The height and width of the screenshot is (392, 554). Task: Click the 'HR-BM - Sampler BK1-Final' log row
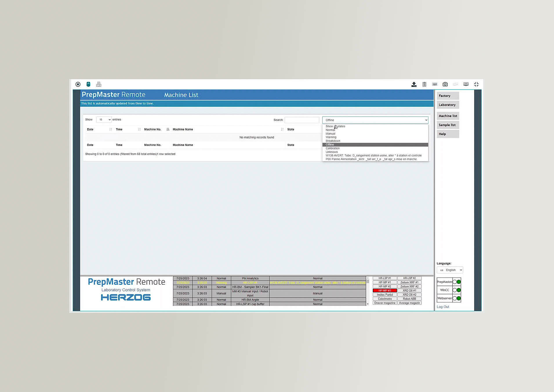pos(270,287)
